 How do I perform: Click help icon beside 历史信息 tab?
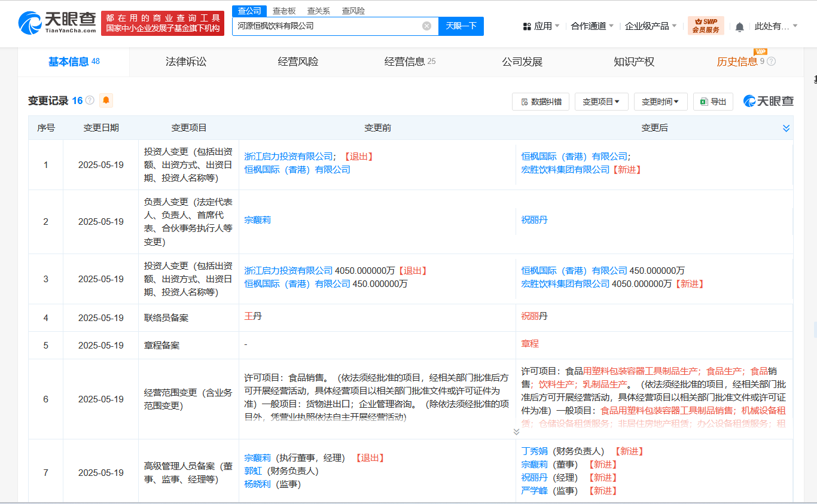[x=772, y=62]
